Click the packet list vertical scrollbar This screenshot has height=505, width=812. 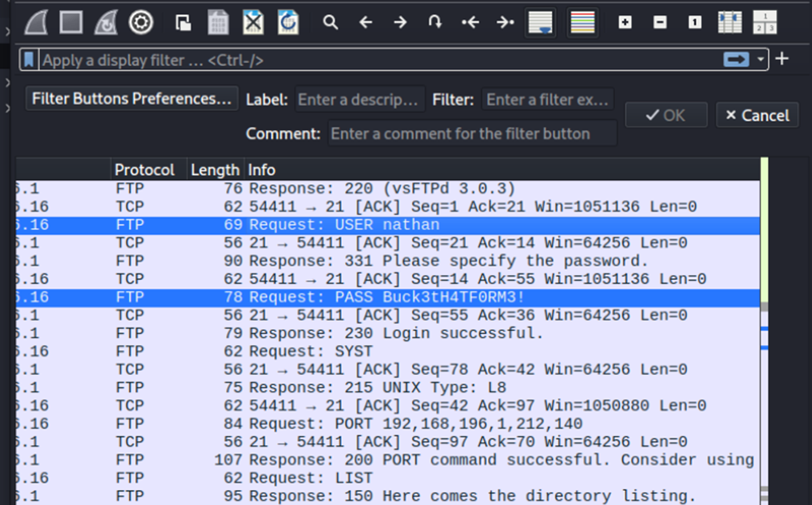(764, 331)
